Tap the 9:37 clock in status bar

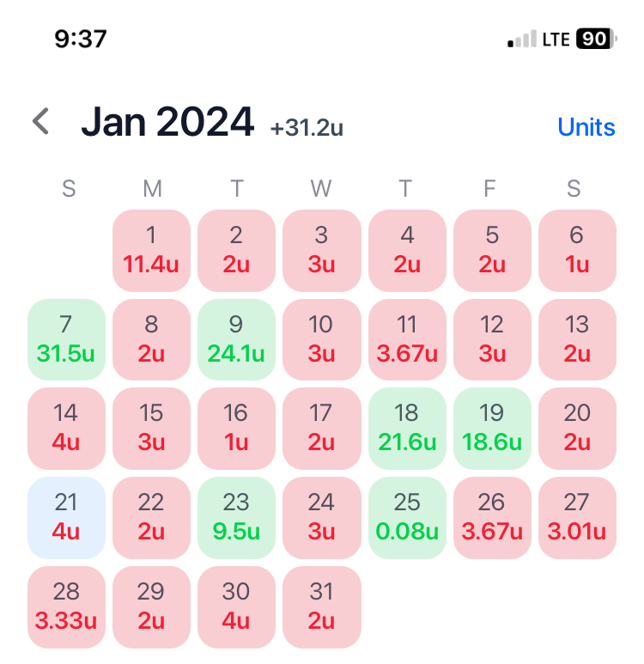[x=81, y=39]
